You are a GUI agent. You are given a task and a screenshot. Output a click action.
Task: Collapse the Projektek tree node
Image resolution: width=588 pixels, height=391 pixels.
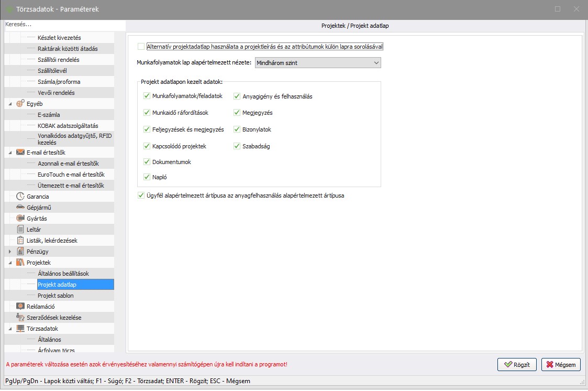[10, 263]
